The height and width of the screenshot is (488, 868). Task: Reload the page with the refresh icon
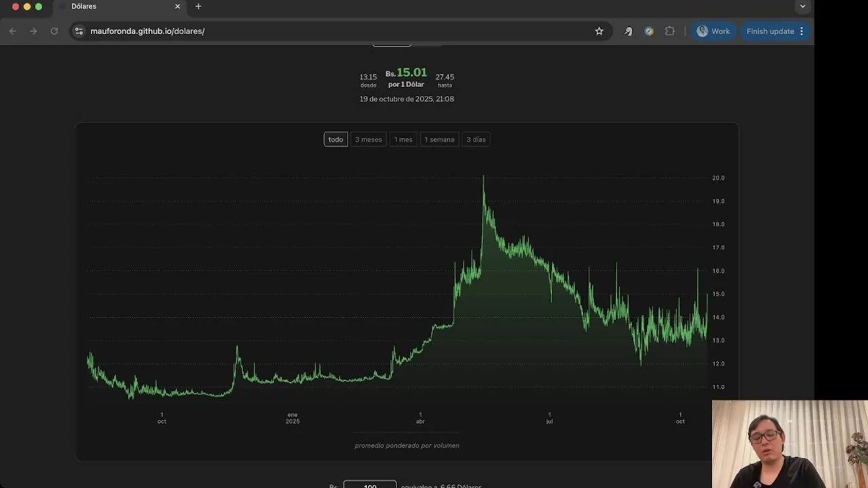[x=54, y=31]
